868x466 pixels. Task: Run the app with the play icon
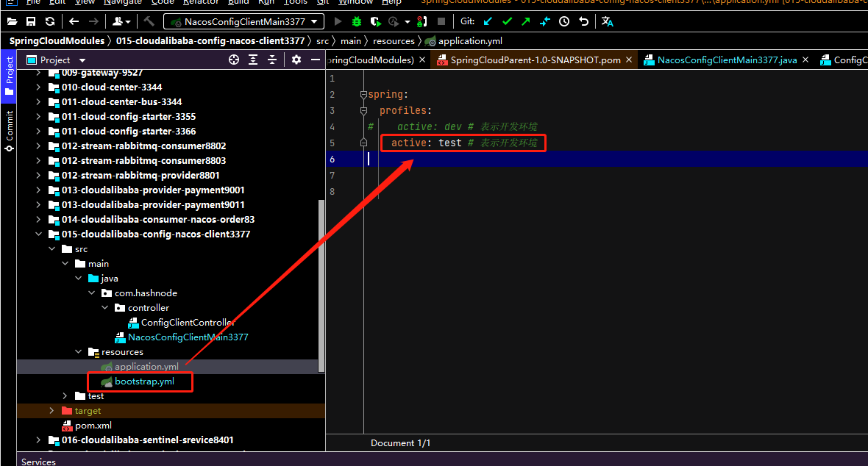(x=338, y=21)
